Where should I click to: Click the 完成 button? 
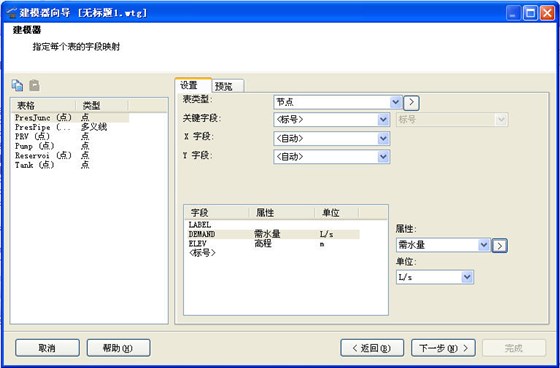514,348
